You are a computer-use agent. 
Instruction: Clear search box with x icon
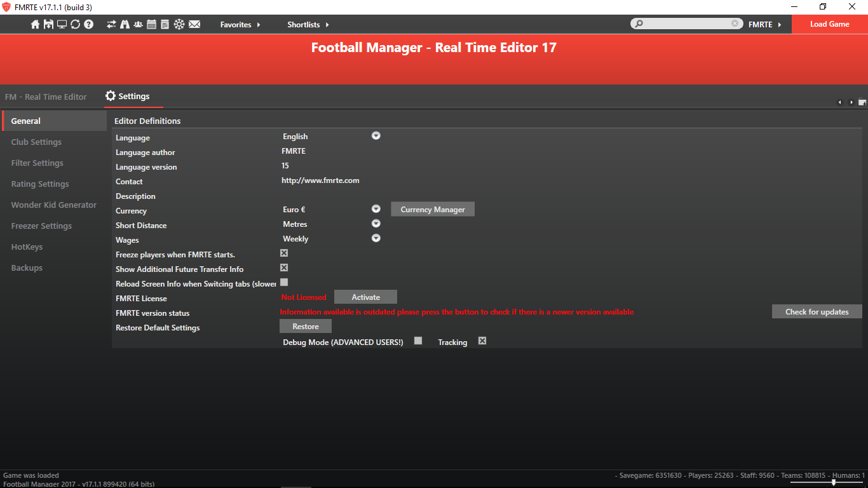[735, 24]
